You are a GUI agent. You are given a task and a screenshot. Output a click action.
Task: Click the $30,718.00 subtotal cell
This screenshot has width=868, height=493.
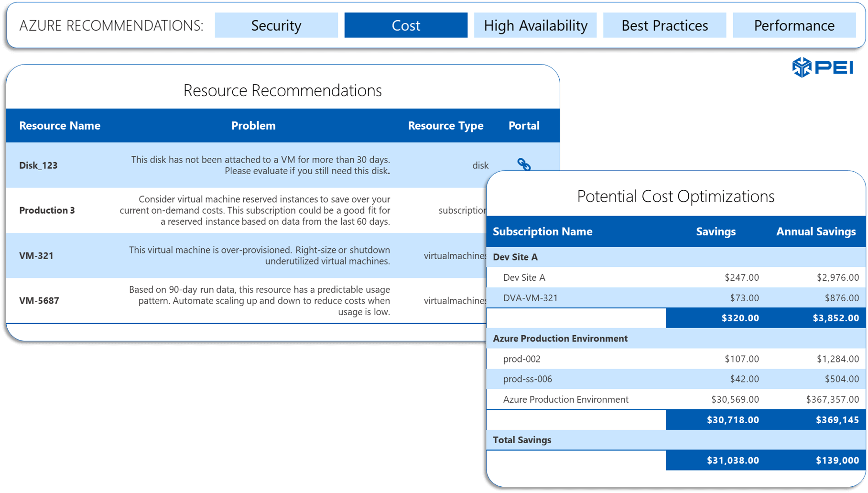(x=733, y=420)
